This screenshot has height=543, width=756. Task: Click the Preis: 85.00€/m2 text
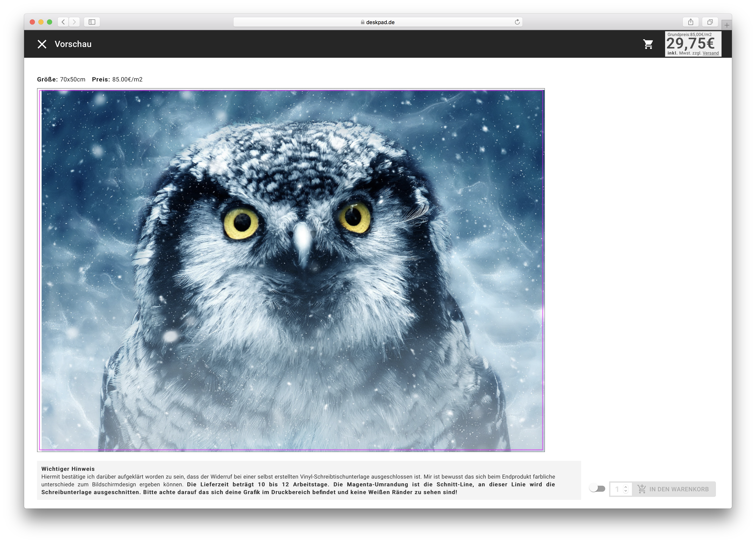[x=117, y=79]
